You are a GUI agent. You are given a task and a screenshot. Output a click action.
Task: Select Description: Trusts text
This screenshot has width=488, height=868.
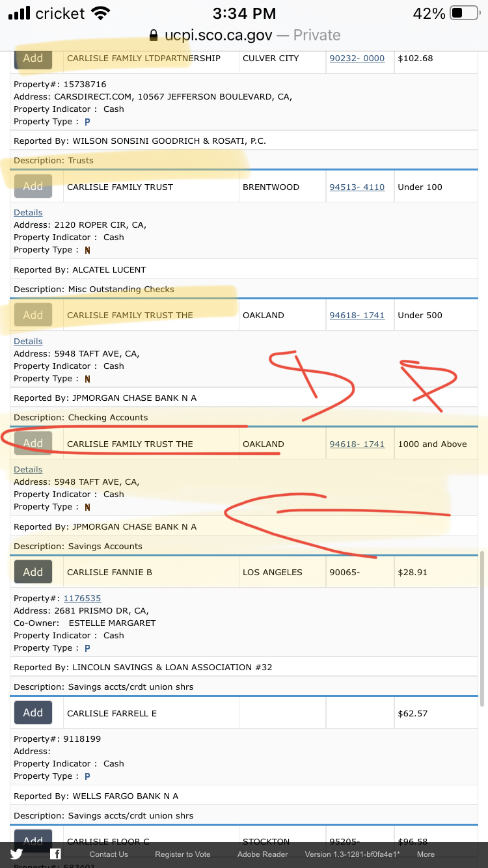(x=53, y=160)
